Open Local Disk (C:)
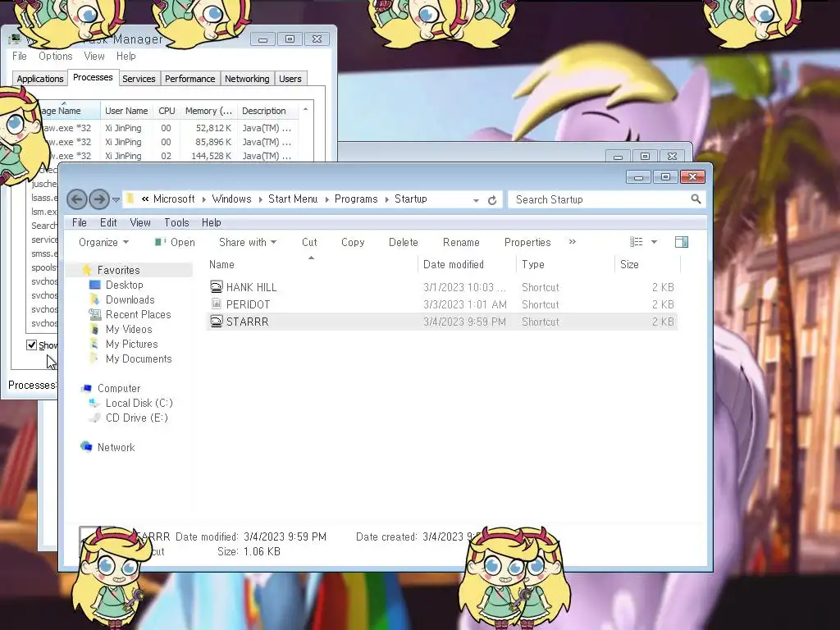The width and height of the screenshot is (840, 630). (x=139, y=403)
